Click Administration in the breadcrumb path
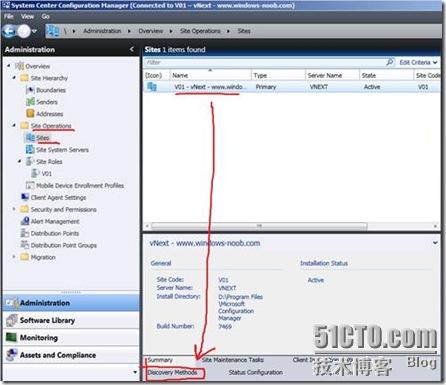 point(102,31)
